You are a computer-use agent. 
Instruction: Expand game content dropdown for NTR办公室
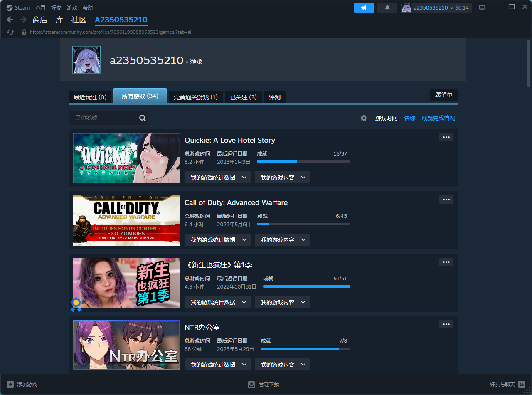coord(282,365)
